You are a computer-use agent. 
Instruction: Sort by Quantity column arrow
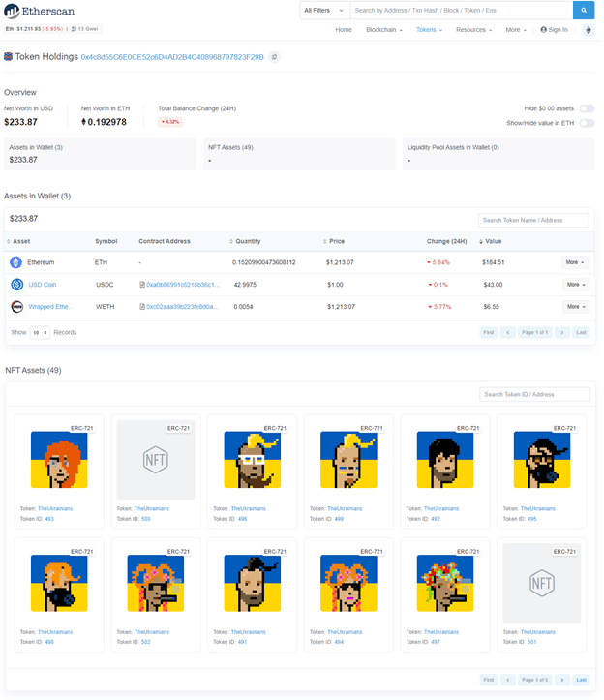(232, 242)
